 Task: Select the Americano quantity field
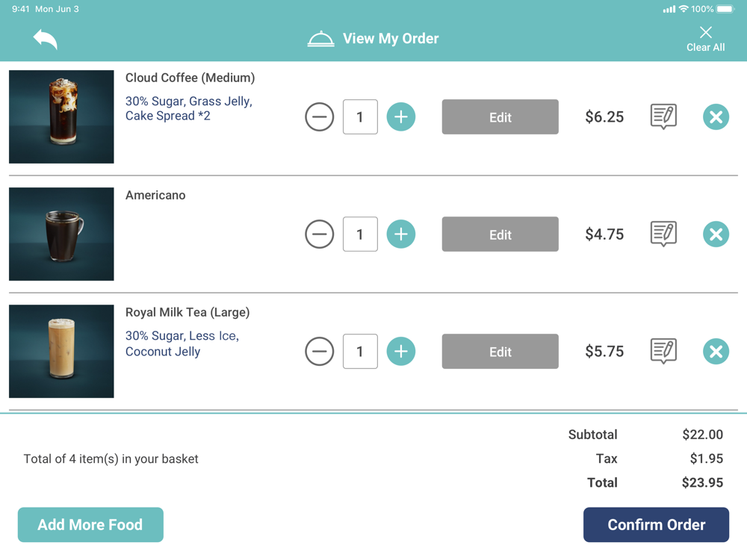click(x=360, y=234)
